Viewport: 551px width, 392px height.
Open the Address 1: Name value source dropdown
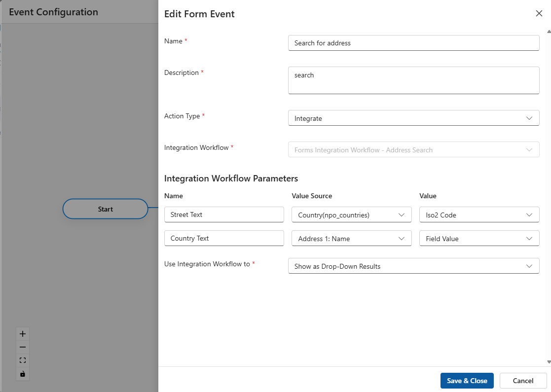point(351,239)
